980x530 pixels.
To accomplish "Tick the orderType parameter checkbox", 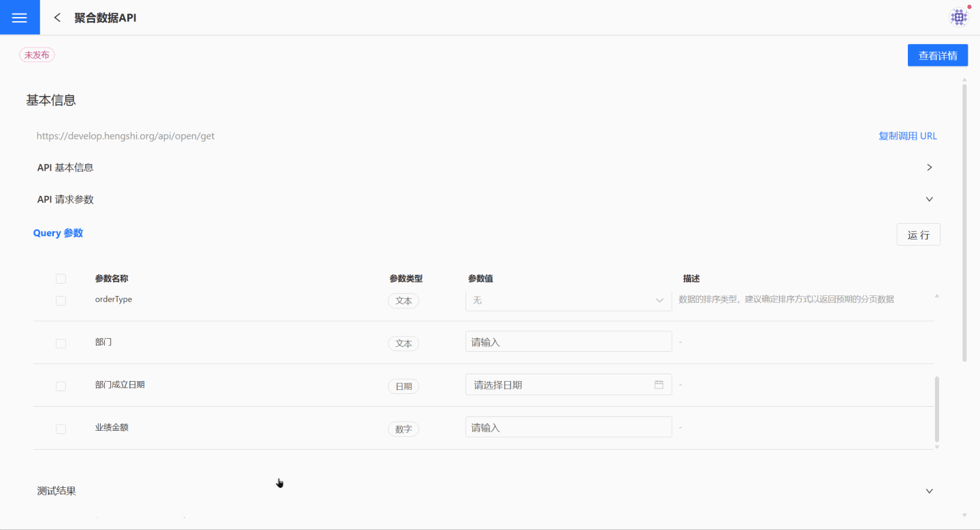I will tap(61, 301).
